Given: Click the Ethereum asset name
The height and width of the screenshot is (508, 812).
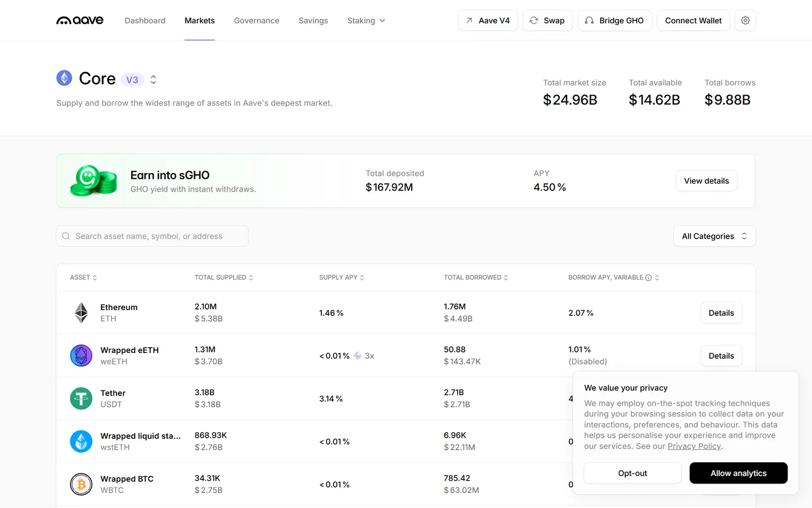Looking at the screenshot, I should click(x=119, y=307).
